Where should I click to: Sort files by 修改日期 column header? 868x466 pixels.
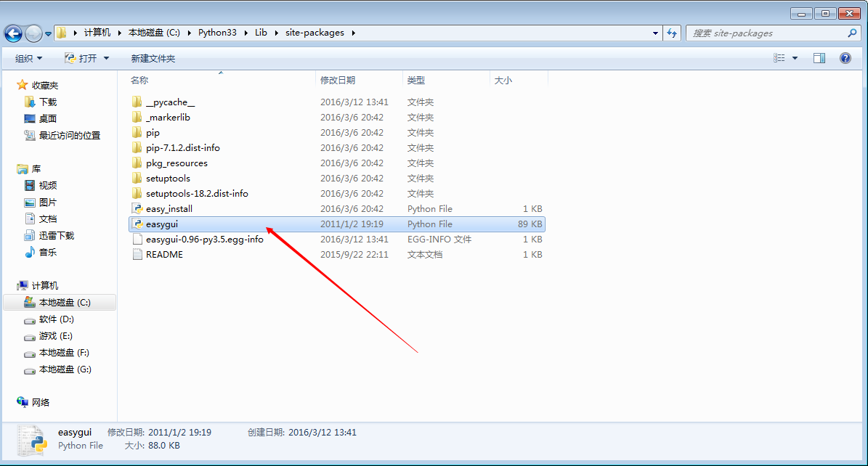[338, 81]
